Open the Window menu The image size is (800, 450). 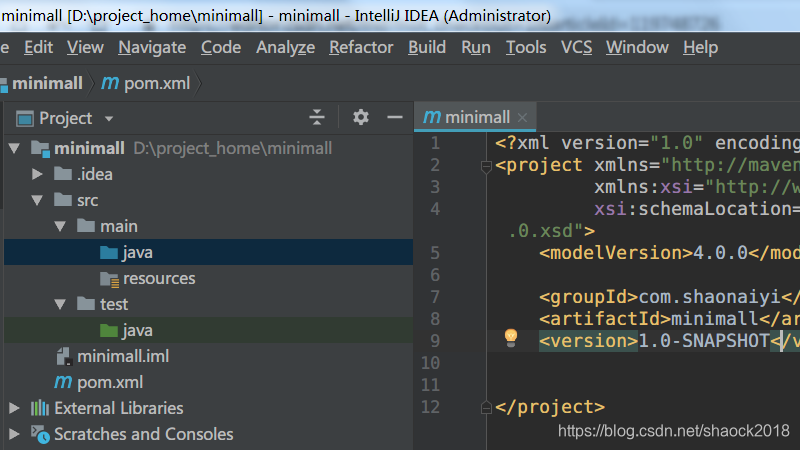pyautogui.click(x=637, y=47)
